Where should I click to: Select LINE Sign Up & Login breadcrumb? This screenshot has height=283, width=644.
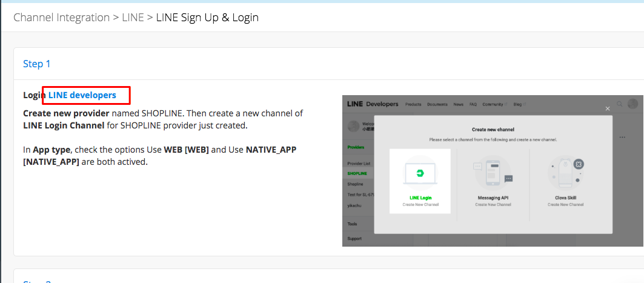point(207,18)
